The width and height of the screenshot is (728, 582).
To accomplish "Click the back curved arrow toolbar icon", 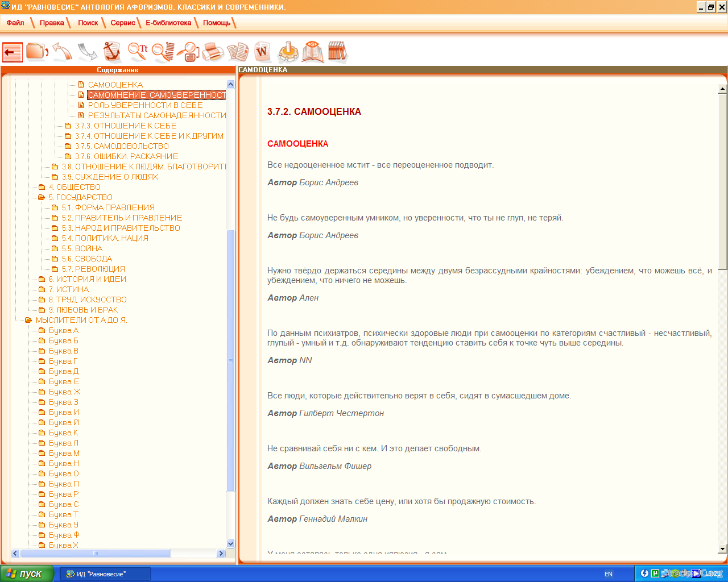I will (62, 52).
